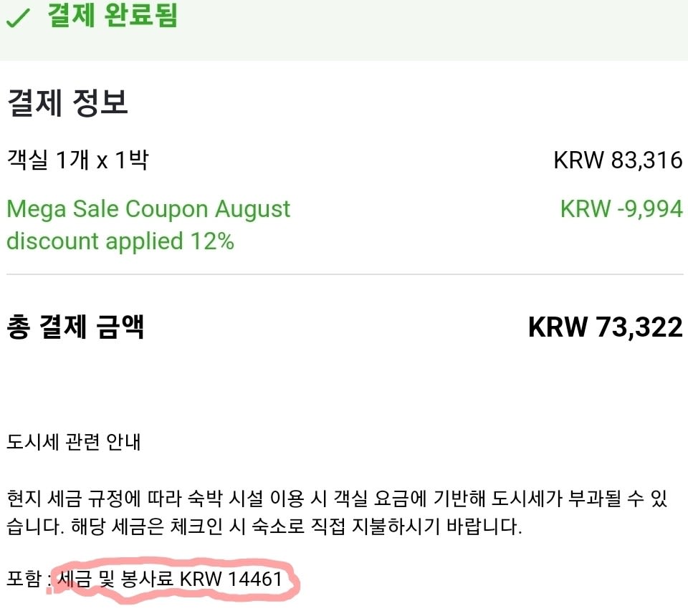Select the 결제 완료됨 status heading

coord(113,15)
